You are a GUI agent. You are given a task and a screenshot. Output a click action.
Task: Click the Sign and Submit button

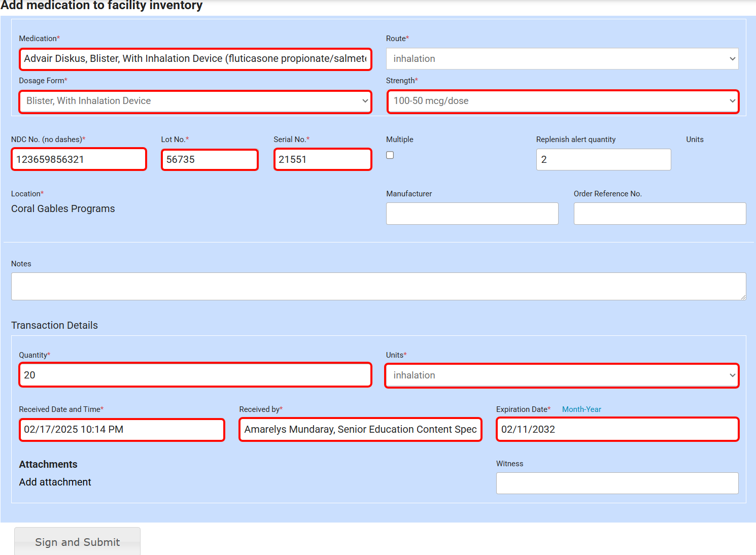[77, 541]
